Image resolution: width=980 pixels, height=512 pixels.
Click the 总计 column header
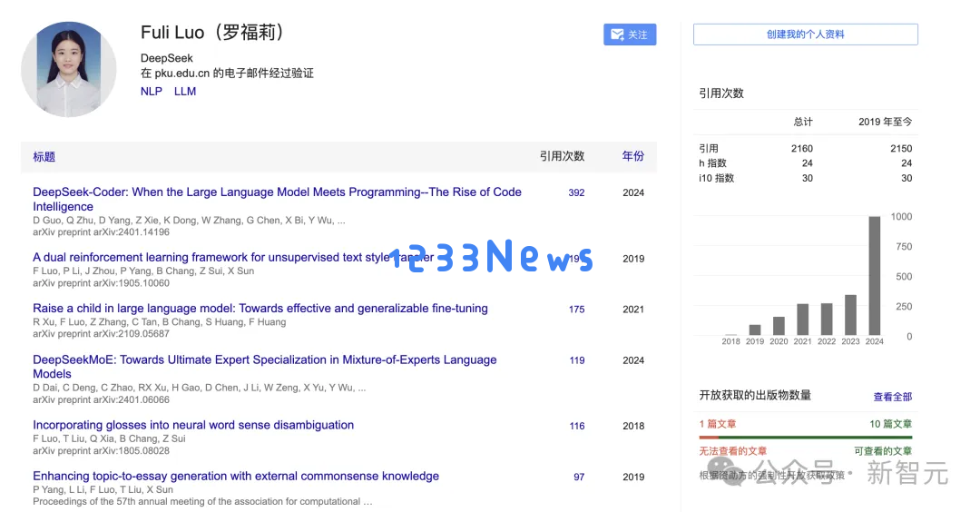pyautogui.click(x=803, y=122)
